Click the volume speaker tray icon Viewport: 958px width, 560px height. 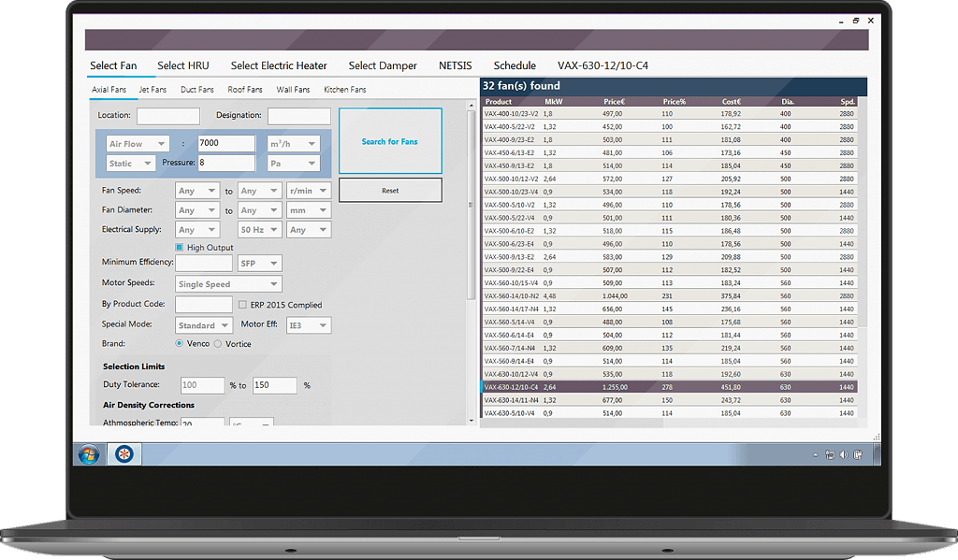(x=844, y=455)
